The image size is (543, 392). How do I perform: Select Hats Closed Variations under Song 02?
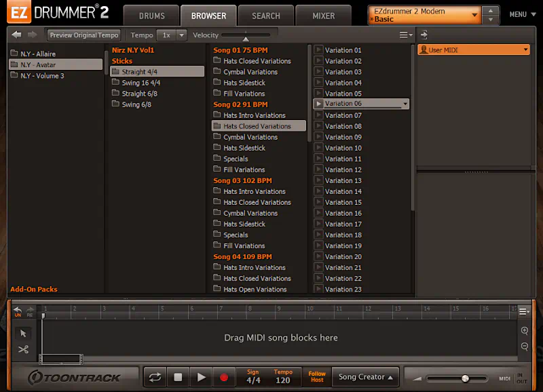coord(259,126)
